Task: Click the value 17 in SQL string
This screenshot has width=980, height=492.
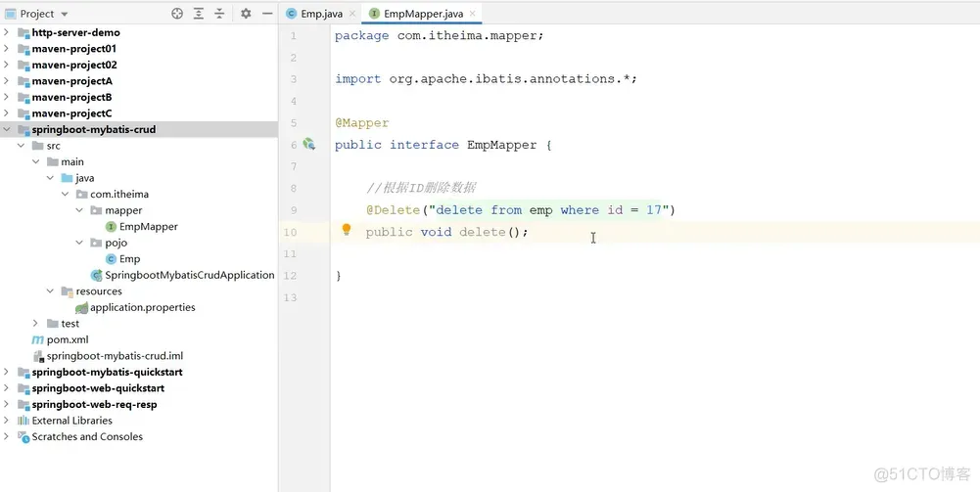Action: pos(654,209)
